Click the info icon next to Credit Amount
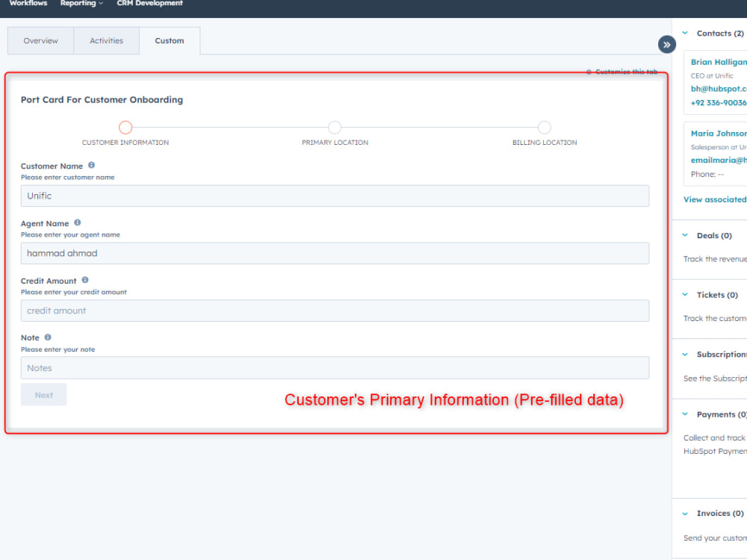 point(84,280)
